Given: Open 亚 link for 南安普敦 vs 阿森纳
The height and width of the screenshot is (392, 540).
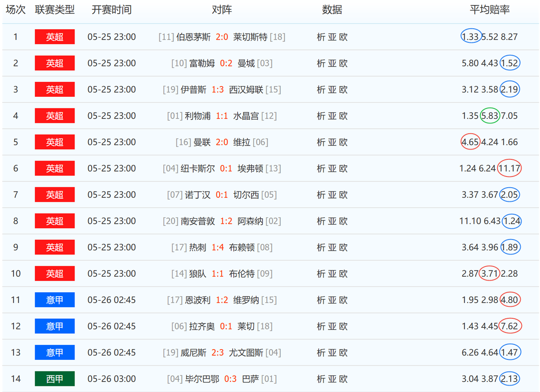Looking at the screenshot, I should 332,221.
